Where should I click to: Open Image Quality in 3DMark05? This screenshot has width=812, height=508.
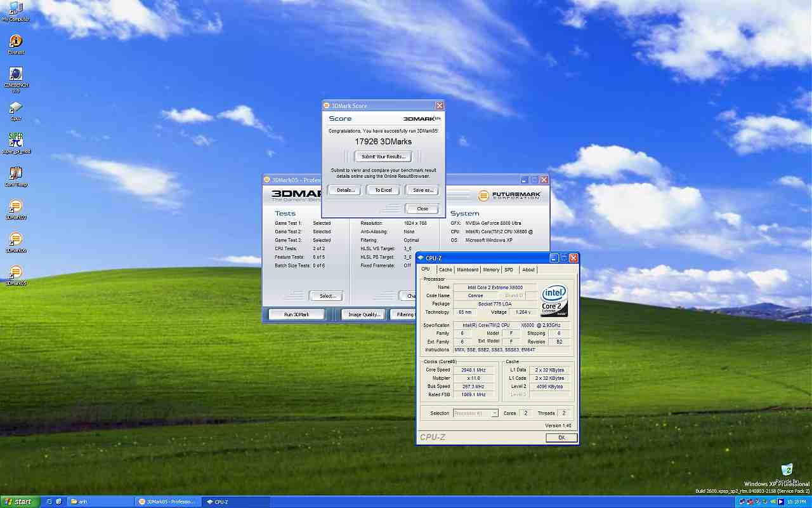(x=363, y=314)
